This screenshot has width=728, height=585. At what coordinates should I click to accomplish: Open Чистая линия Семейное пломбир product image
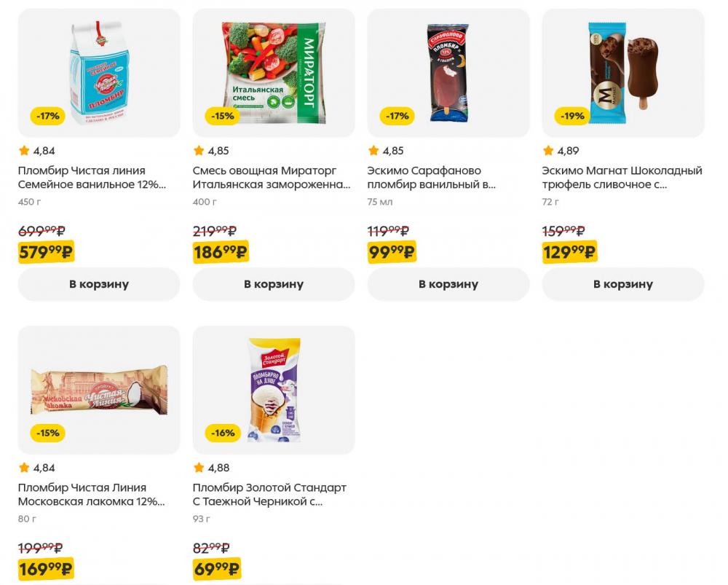click(98, 72)
